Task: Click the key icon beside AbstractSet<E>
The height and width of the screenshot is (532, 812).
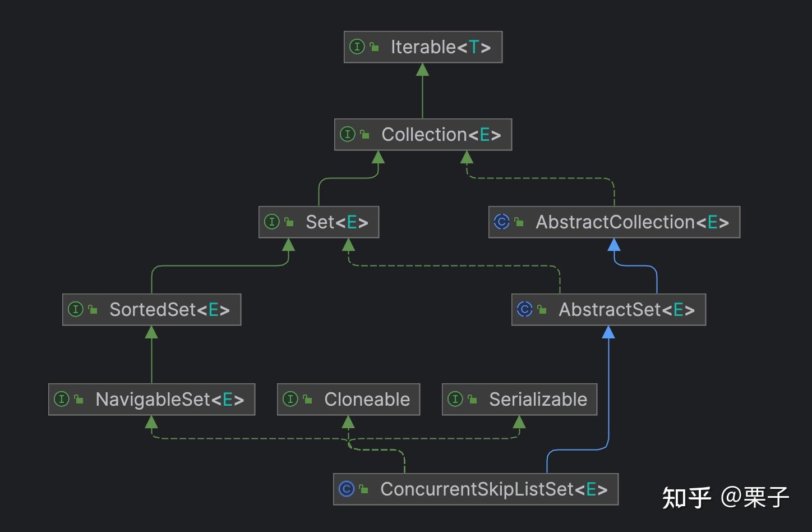Action: pos(541,309)
